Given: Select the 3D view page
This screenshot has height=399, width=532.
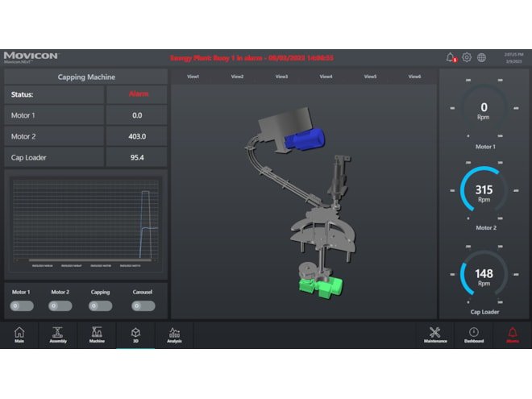Looking at the screenshot, I should click(135, 335).
